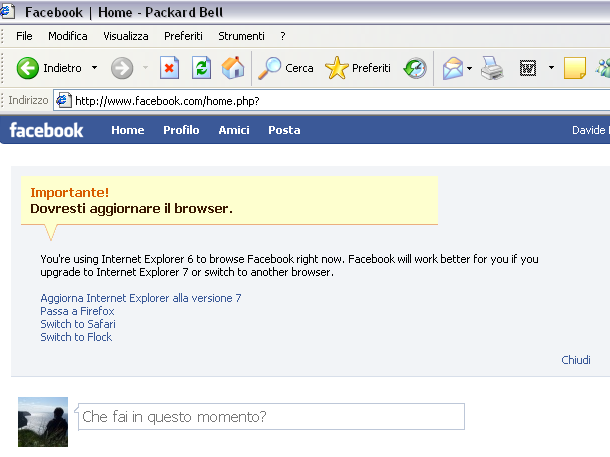Click the 'Importante!' heading text
610x457 pixels.
click(x=70, y=193)
